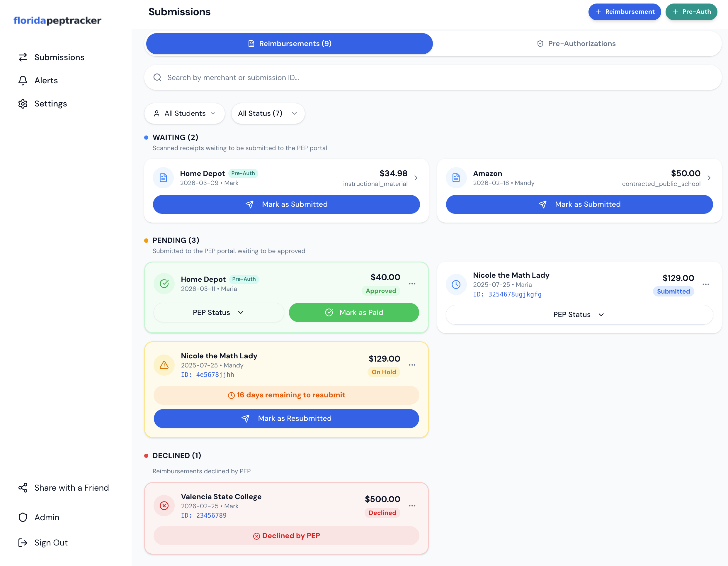This screenshot has width=728, height=566.
Task: Click the + Reimbursement button
Action: (625, 12)
